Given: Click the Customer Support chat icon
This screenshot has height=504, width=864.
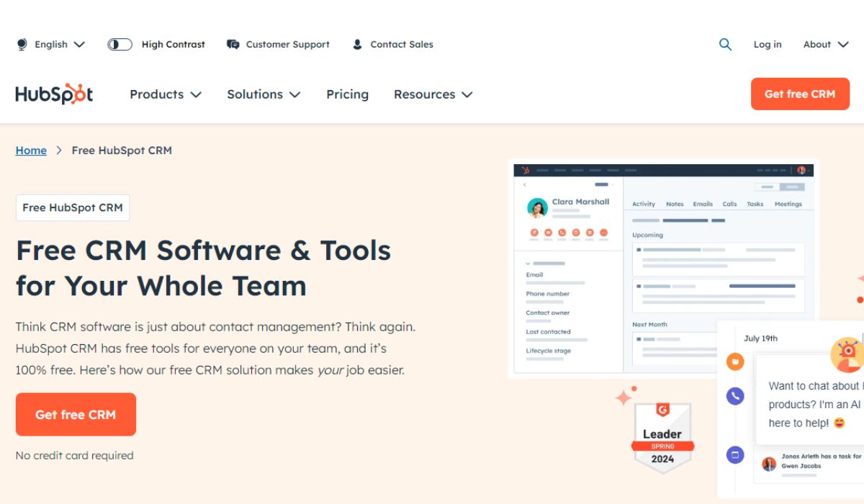Looking at the screenshot, I should click(233, 45).
